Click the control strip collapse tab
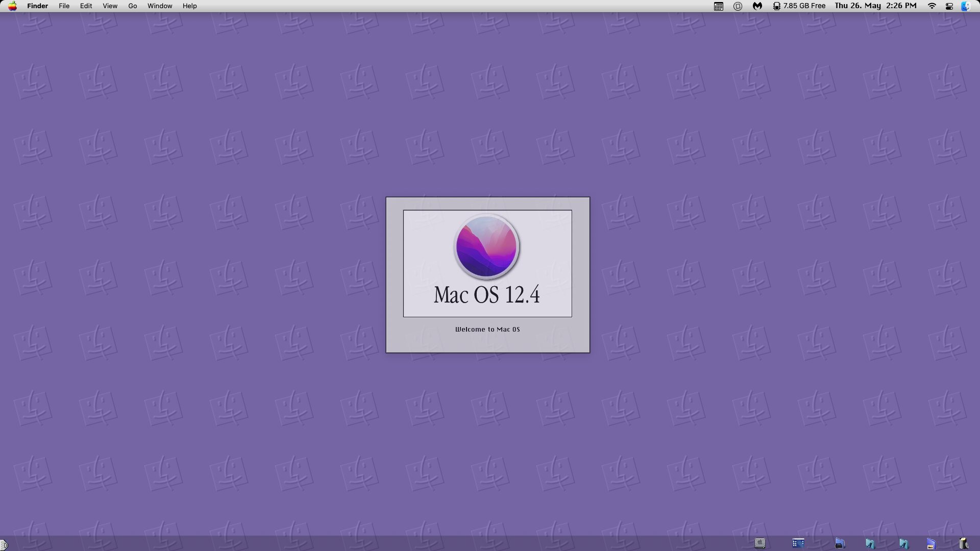980x551 pixels. pyautogui.click(x=4, y=545)
